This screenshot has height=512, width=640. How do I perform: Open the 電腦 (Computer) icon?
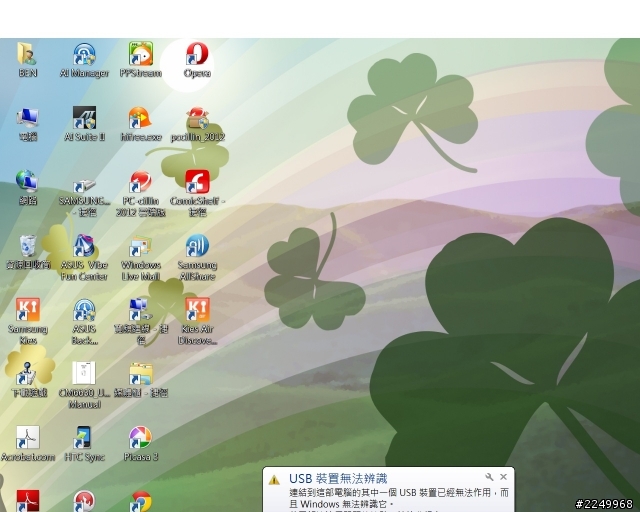pyautogui.click(x=27, y=118)
